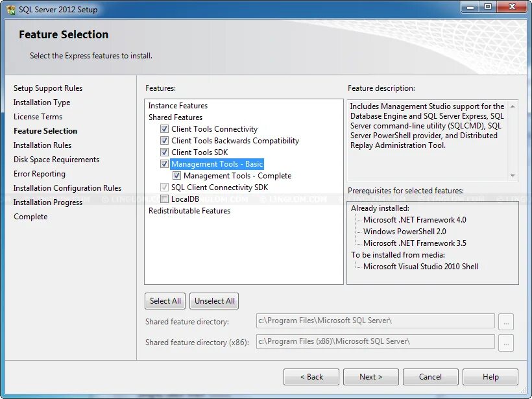Click the Error Reporting step
Image resolution: width=532 pixels, height=399 pixels.
(x=40, y=174)
